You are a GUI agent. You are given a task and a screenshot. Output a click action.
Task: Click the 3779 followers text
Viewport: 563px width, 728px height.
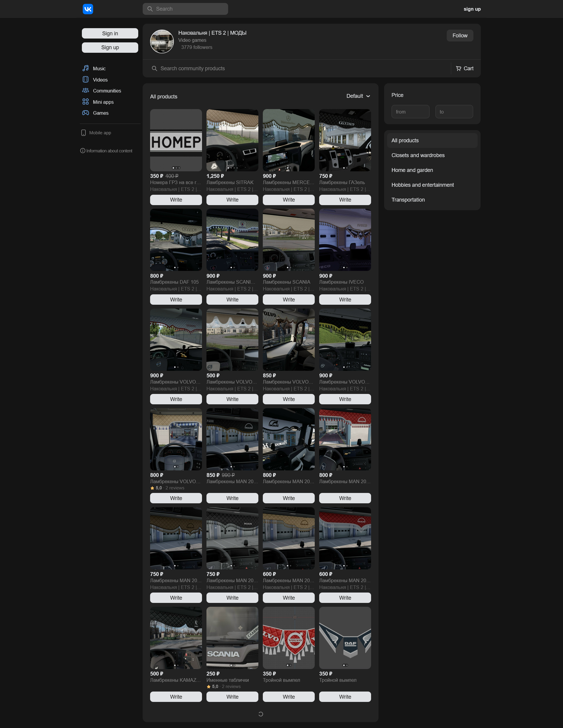click(x=196, y=47)
